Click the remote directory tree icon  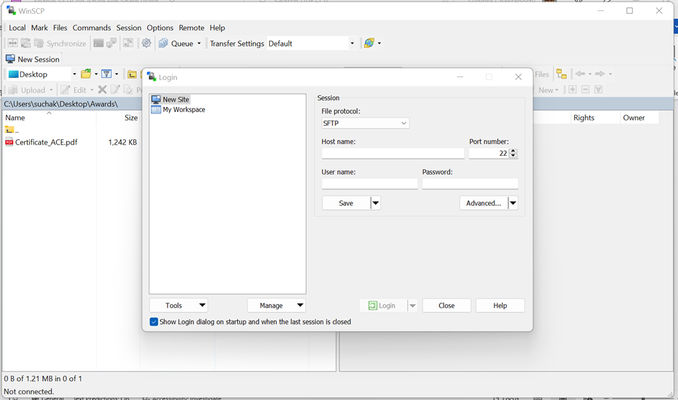pyautogui.click(x=561, y=74)
